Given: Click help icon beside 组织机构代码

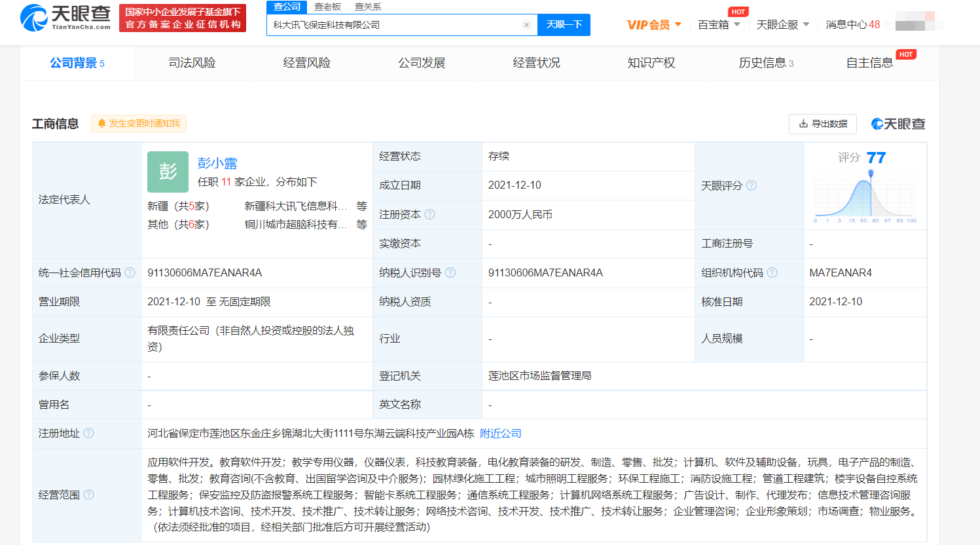Looking at the screenshot, I should click(x=772, y=272).
